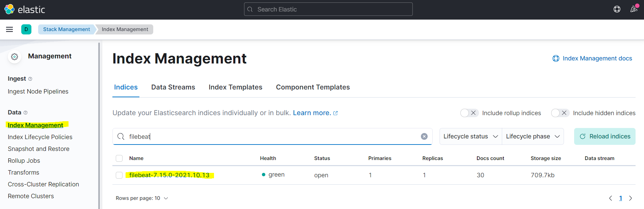Click the Search Elastic field
This screenshot has height=209, width=644.
point(328,9)
